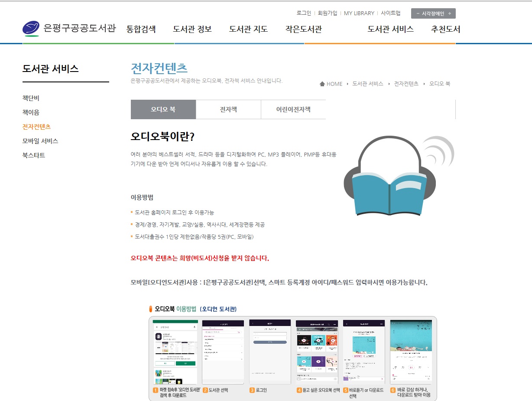Open the 사이트맵 link

point(390,13)
